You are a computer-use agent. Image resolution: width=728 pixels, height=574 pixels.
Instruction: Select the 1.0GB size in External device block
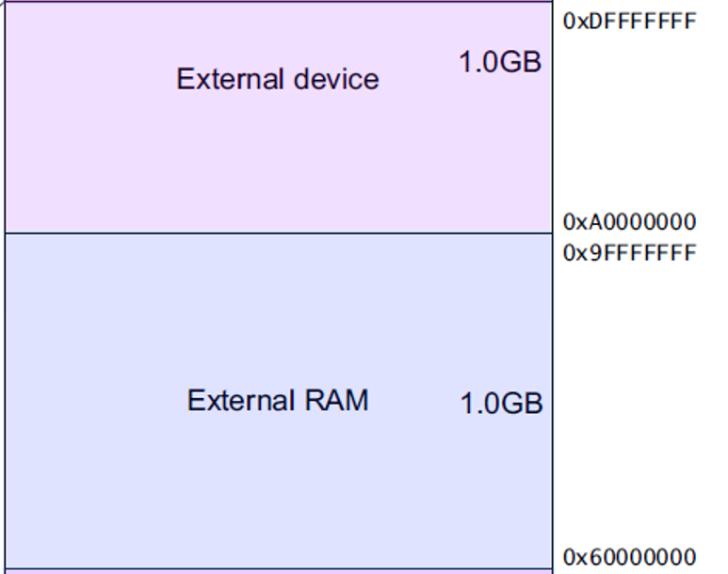click(x=500, y=63)
